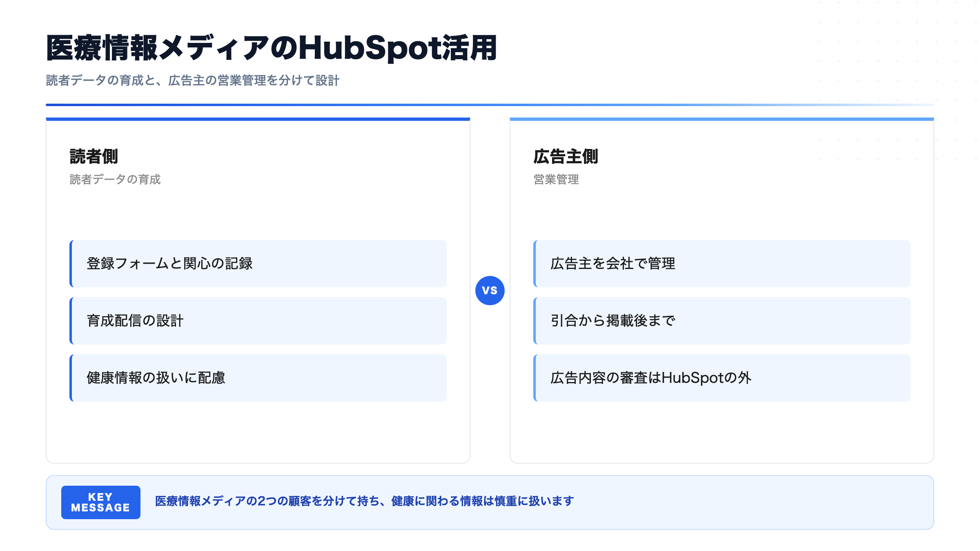980x551 pixels.
Task: Click the 健康情報の扱いに配慮 item
Action: (x=258, y=378)
